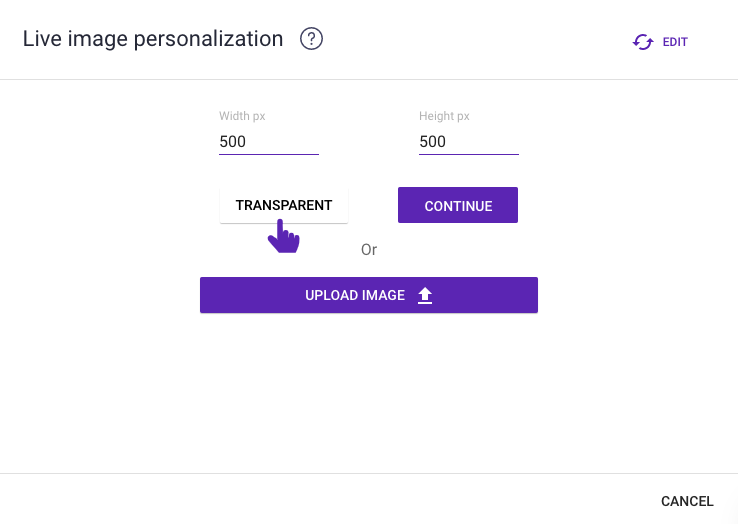738x524 pixels.
Task: Focus the Width px input field
Action: coord(268,142)
